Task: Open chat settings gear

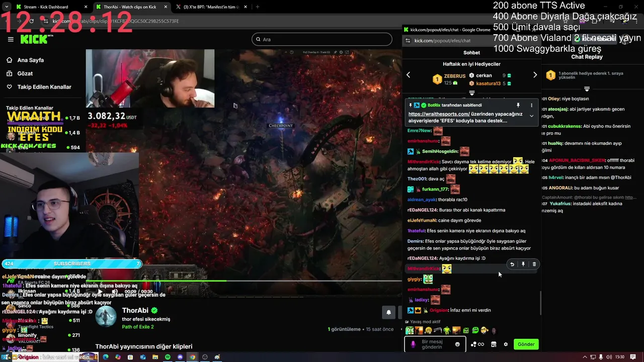Action: (x=506, y=344)
